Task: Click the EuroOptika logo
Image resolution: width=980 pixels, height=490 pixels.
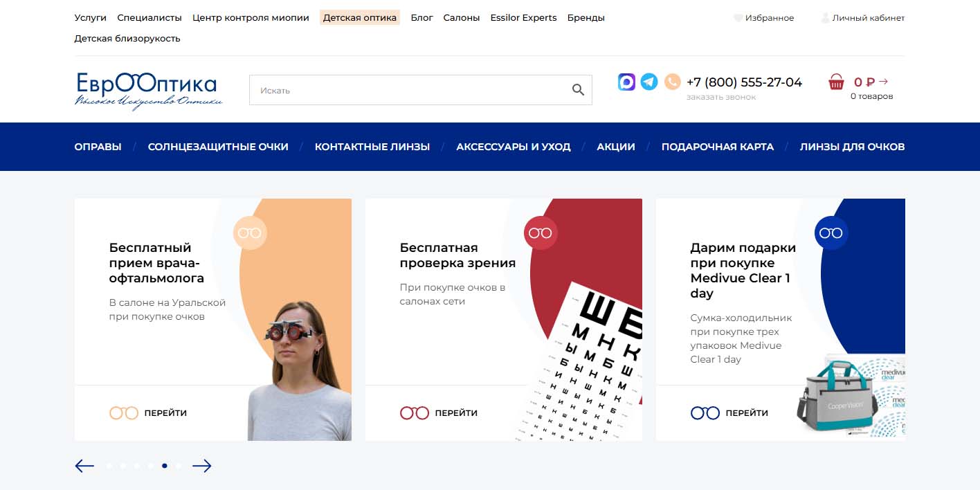Action: pos(149,91)
